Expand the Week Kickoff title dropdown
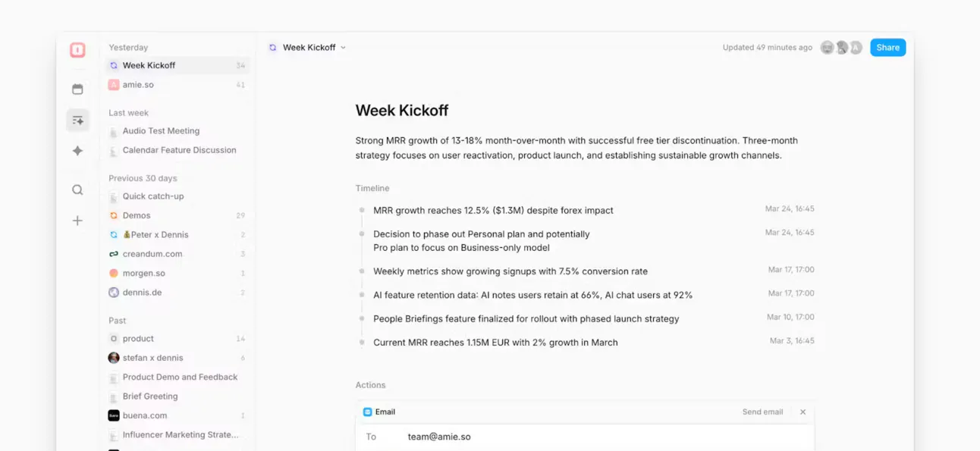Image resolution: width=980 pixels, height=451 pixels. pos(343,48)
